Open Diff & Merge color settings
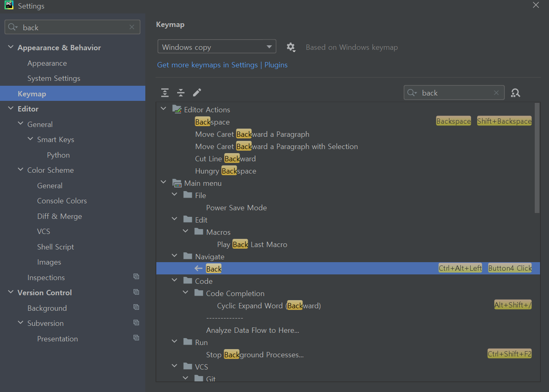The height and width of the screenshot is (392, 549). tap(60, 216)
